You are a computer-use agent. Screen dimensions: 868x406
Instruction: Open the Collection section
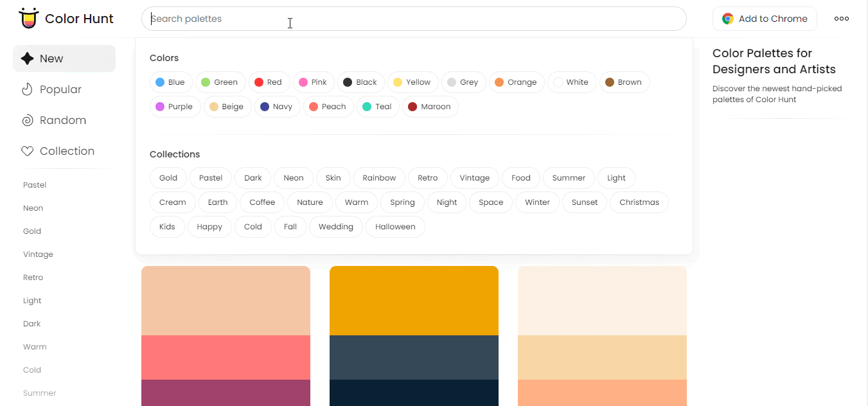[x=64, y=151]
